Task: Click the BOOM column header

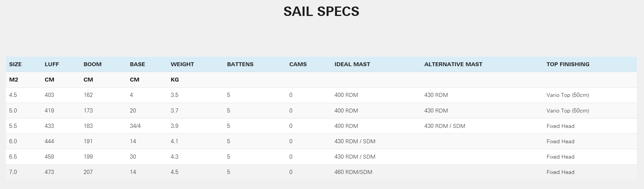Action: 93,64
